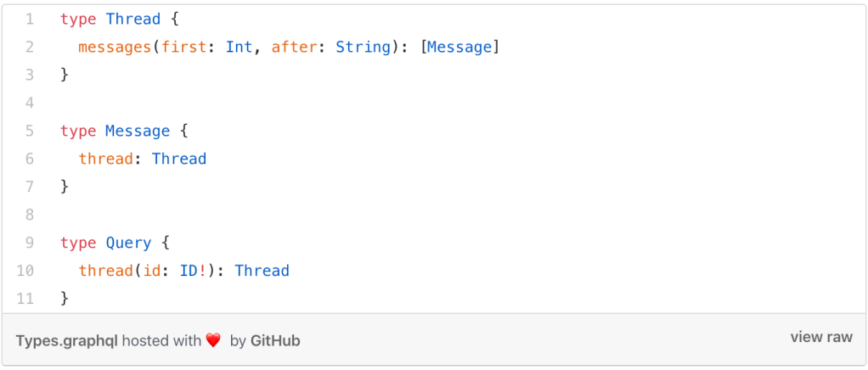Click the ID! argument type

pos(193,271)
